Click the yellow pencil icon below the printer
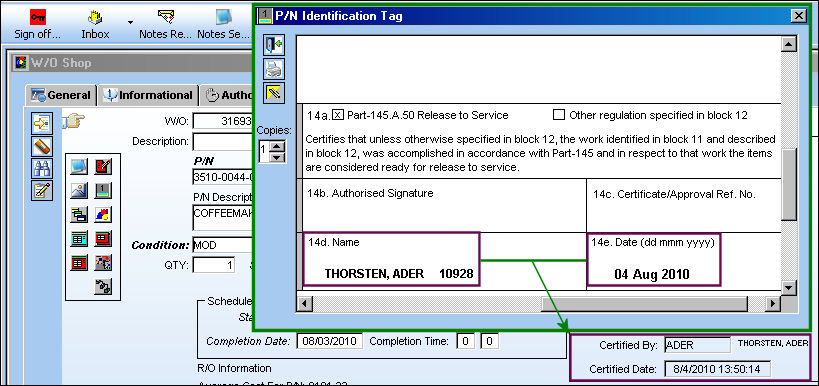This screenshot has width=819, height=386. click(274, 93)
